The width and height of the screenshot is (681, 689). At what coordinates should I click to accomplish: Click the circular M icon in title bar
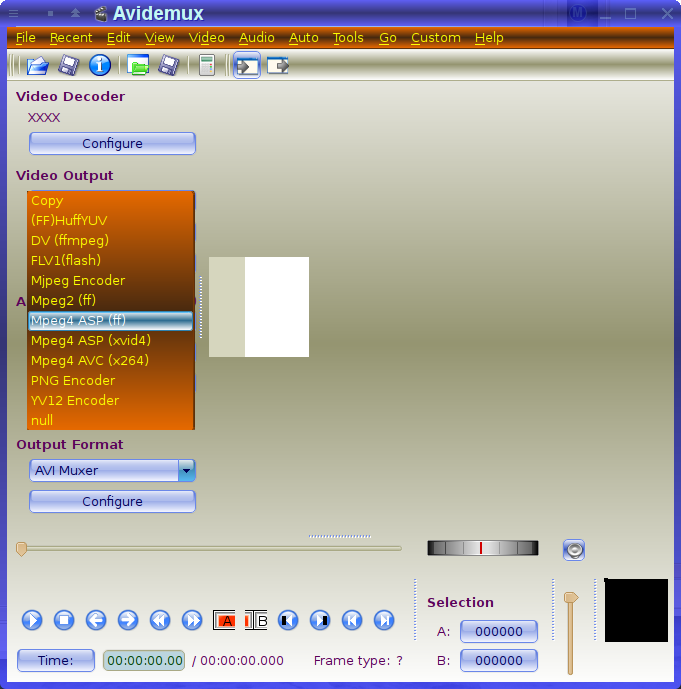coord(578,13)
